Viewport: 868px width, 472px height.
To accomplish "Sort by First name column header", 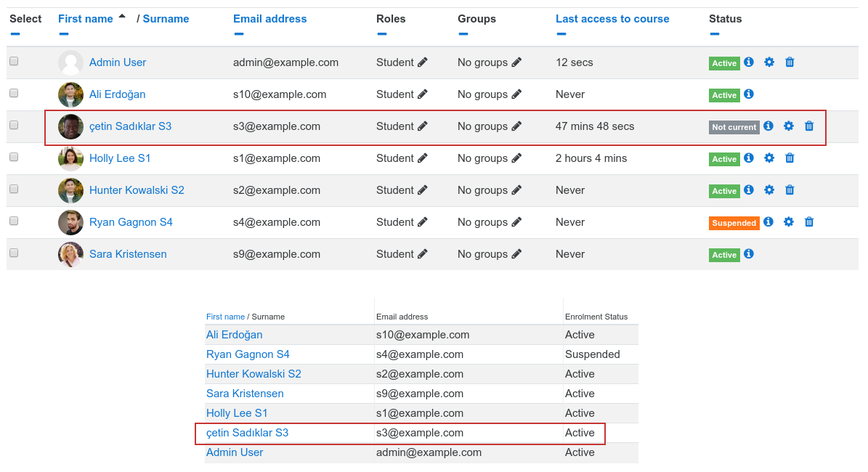I will 86,19.
